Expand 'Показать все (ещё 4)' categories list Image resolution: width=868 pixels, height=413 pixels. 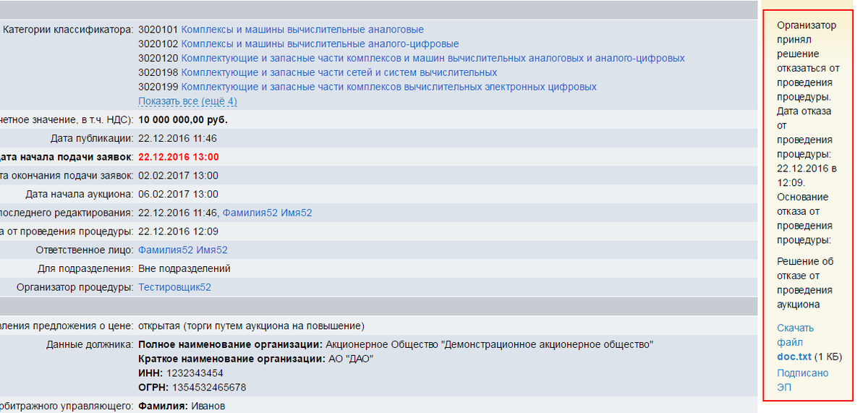coord(187,101)
